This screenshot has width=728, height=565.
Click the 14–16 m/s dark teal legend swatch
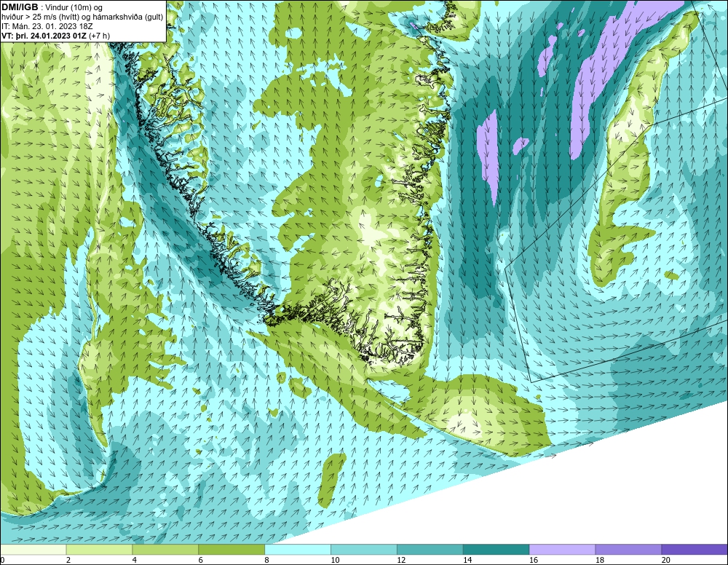pyautogui.click(x=496, y=550)
